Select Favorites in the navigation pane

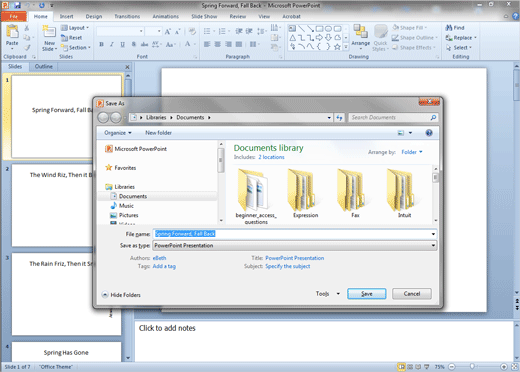pyautogui.click(x=121, y=168)
